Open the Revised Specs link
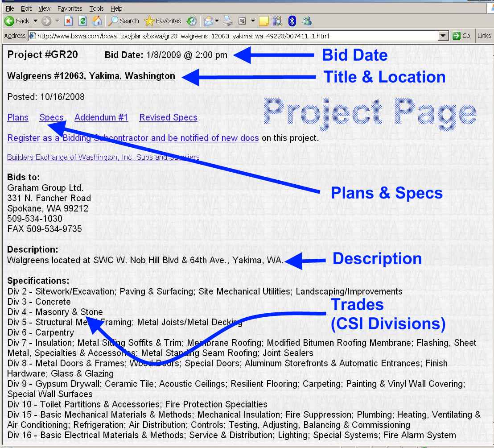The width and height of the screenshot is (494, 448). point(168,118)
